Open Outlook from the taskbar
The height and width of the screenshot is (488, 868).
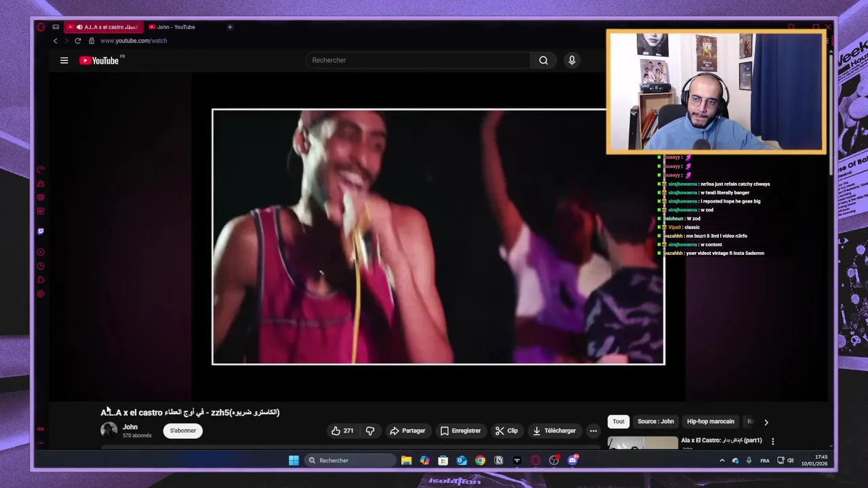click(x=462, y=460)
